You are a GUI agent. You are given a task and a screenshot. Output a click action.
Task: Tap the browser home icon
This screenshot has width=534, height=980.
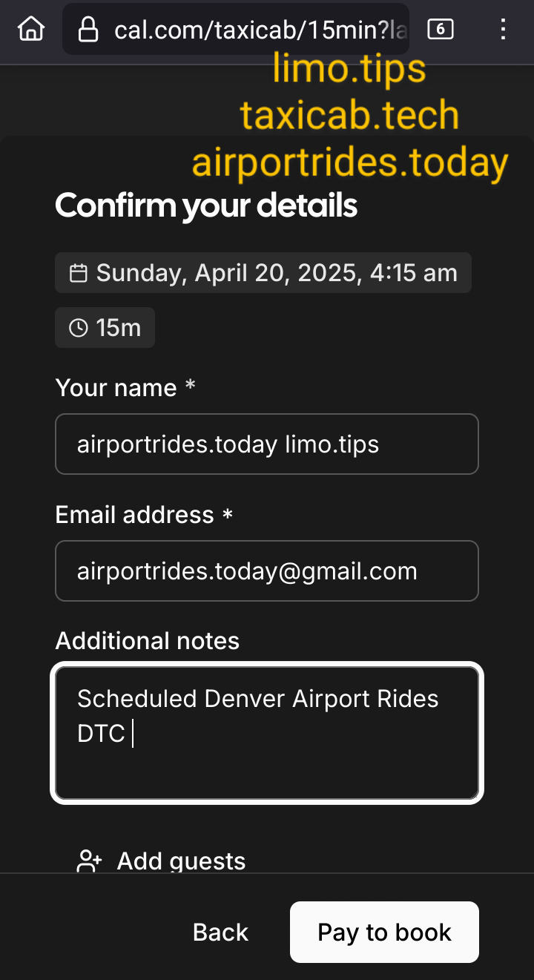tap(31, 29)
